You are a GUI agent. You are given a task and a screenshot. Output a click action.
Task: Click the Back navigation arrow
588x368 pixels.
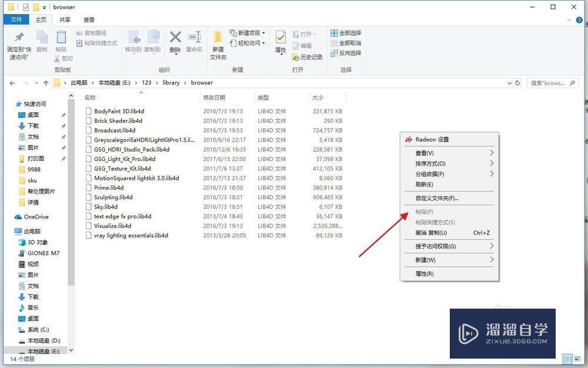12,83
